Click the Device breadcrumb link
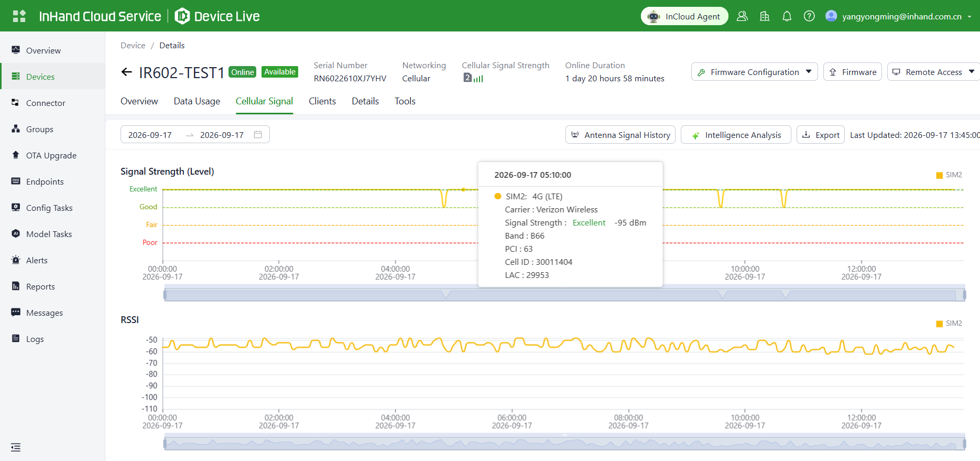The height and width of the screenshot is (461, 980). pyautogui.click(x=133, y=46)
